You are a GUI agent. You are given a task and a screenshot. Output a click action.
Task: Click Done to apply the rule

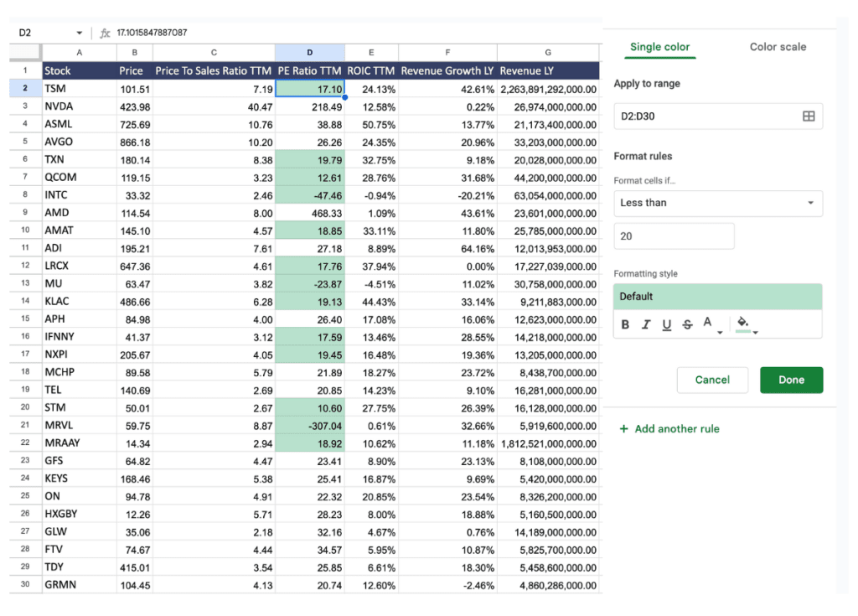(791, 380)
